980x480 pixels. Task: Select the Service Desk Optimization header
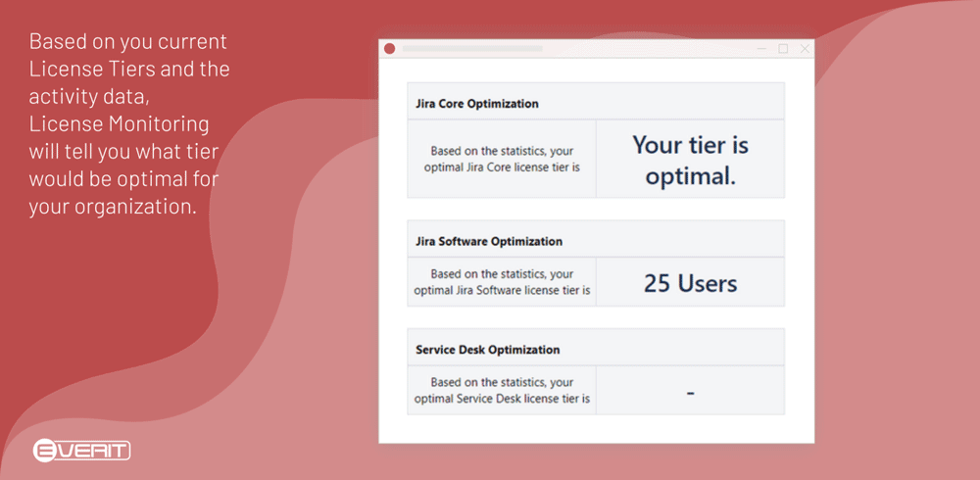[596, 348]
